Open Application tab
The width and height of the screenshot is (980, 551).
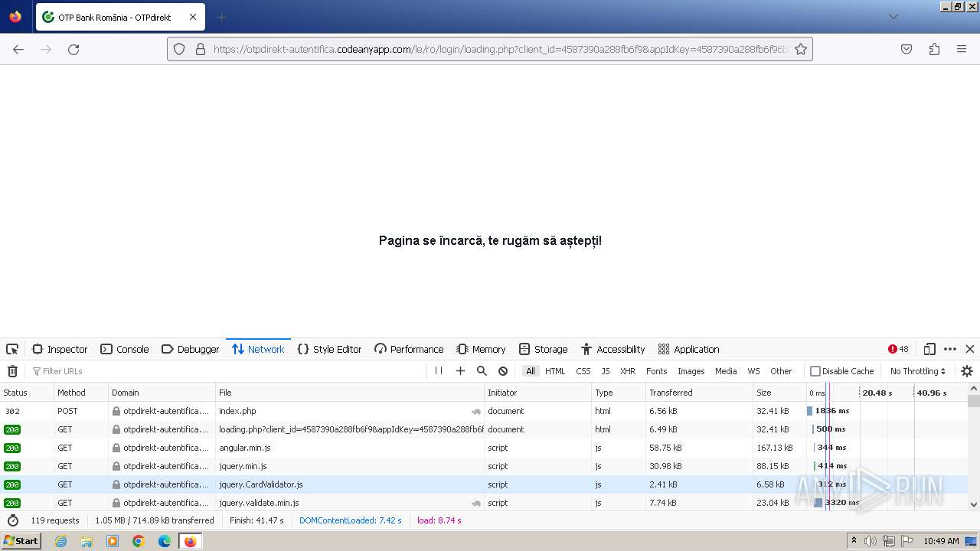click(x=688, y=349)
